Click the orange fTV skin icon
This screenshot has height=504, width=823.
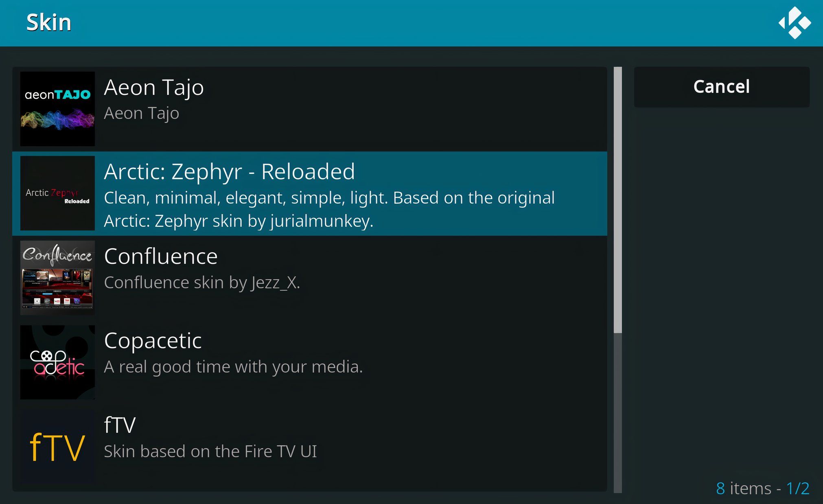click(x=57, y=447)
